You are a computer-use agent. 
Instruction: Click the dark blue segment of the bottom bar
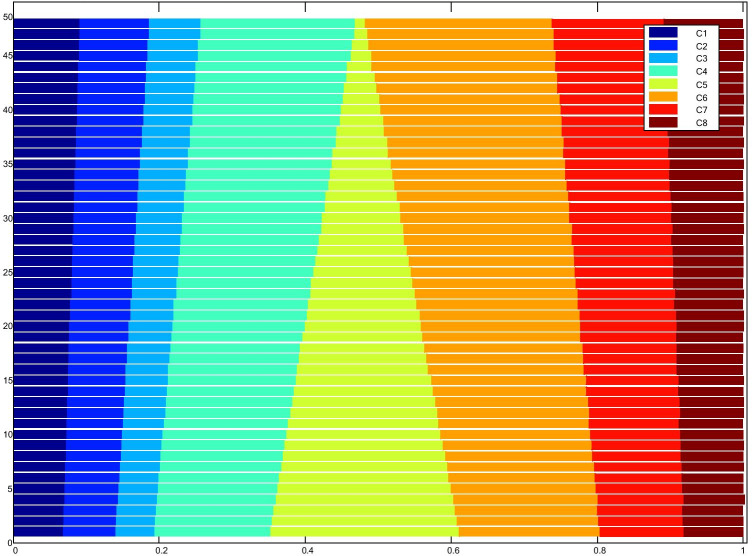pos(40,531)
